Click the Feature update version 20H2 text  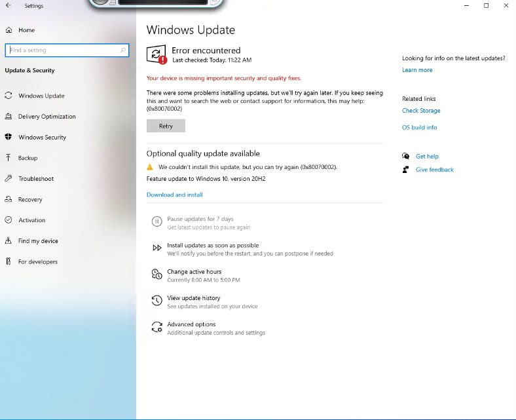206,179
